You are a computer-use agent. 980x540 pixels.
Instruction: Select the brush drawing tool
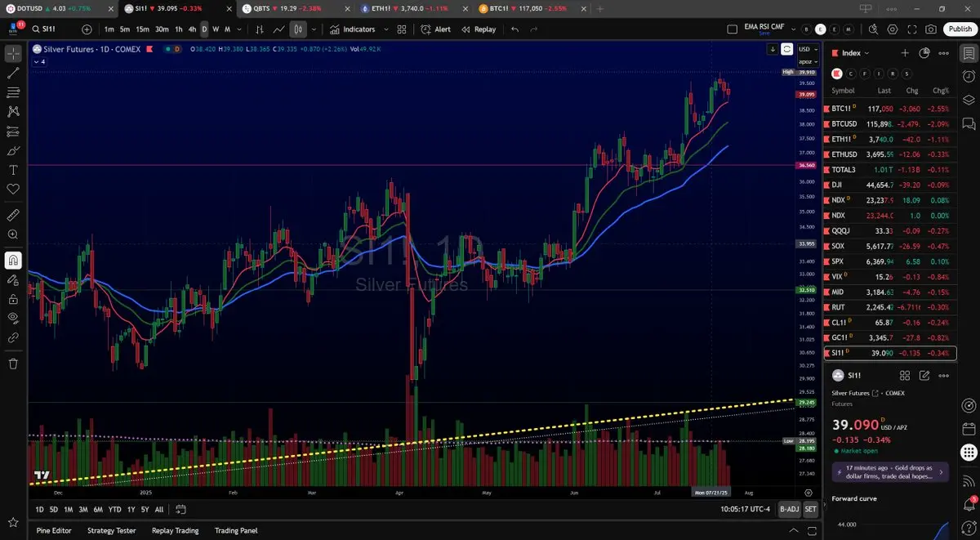click(x=13, y=151)
